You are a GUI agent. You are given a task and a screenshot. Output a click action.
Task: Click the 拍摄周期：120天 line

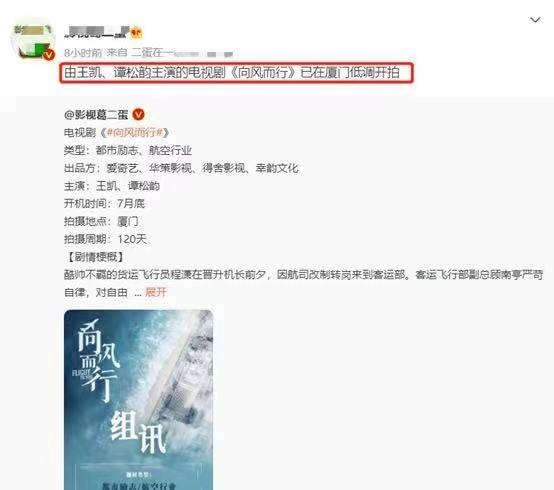105,239
